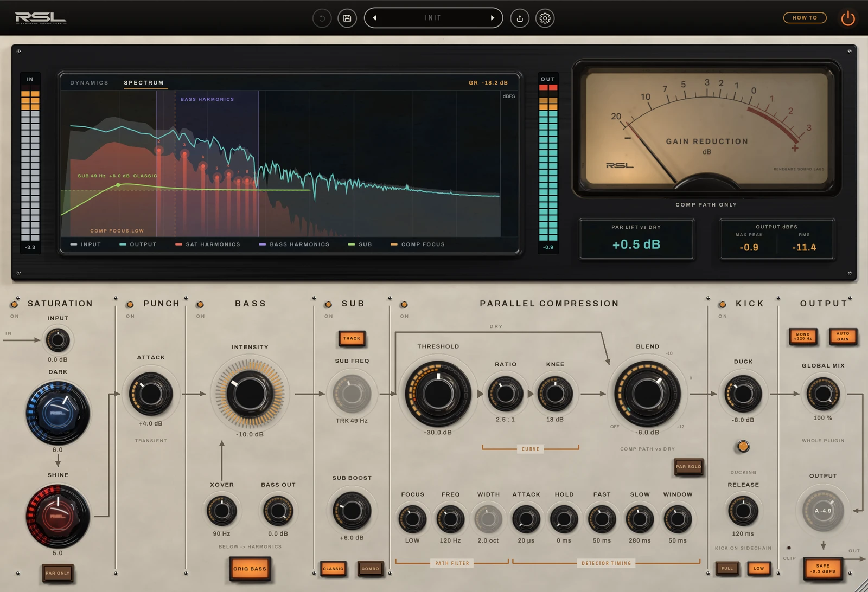Viewport: 868px width, 592px height.
Task: Toggle Bass section on LED
Action: point(200,305)
